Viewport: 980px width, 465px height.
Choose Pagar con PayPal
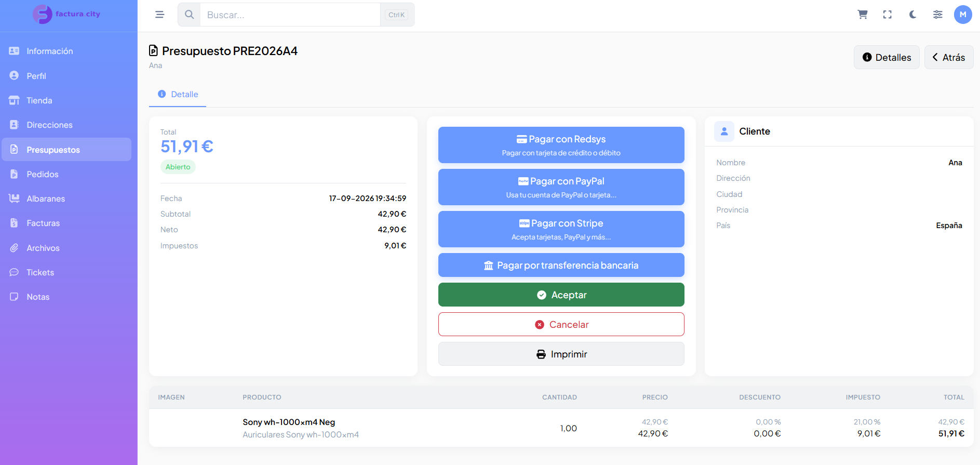561,187
